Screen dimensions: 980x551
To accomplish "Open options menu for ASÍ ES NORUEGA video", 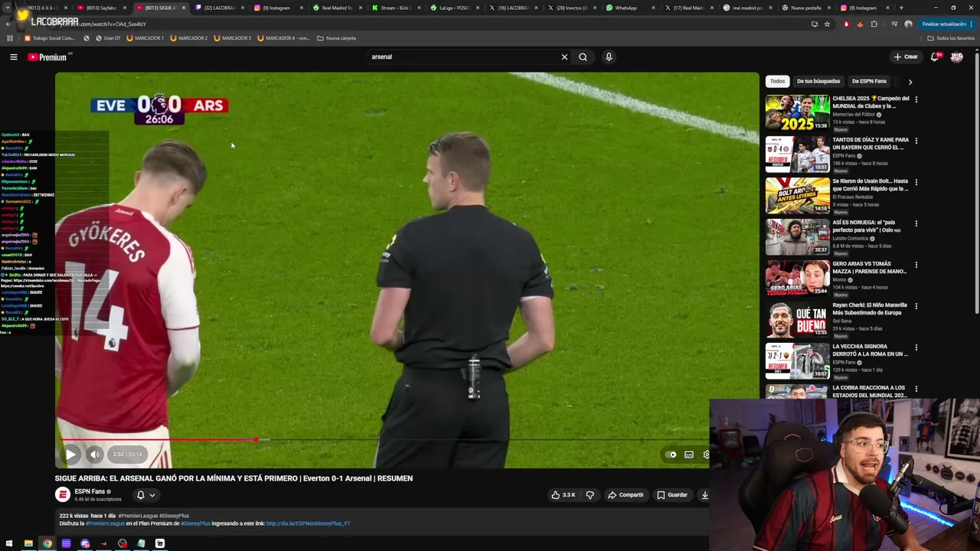I will [916, 223].
